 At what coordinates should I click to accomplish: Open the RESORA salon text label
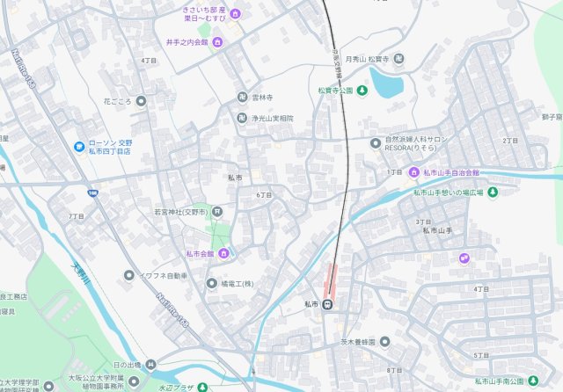point(416,143)
